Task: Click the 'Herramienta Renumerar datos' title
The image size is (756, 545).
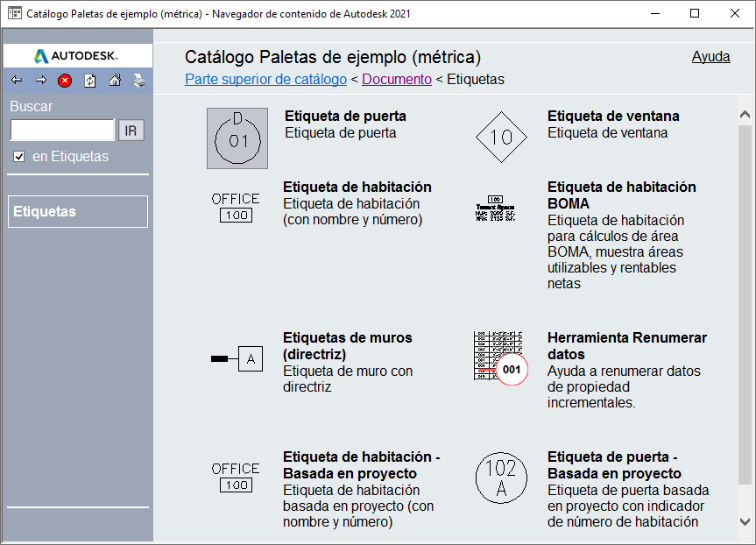Action: [627, 346]
